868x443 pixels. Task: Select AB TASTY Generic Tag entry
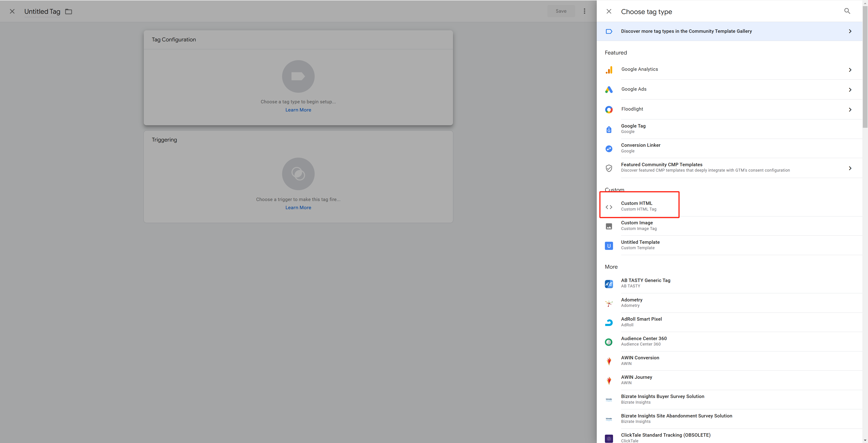click(x=645, y=283)
